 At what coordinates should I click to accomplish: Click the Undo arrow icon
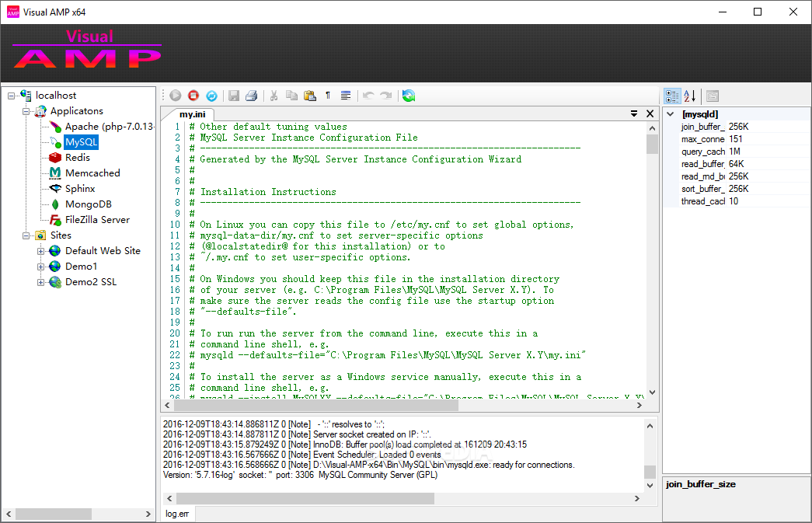click(368, 96)
